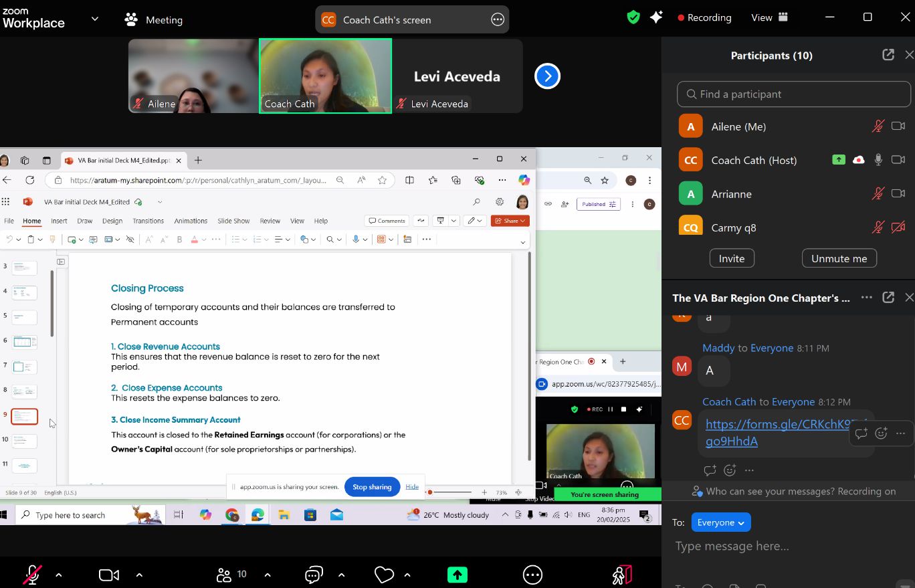
Task: Click the Unmute me button
Action: point(839,258)
